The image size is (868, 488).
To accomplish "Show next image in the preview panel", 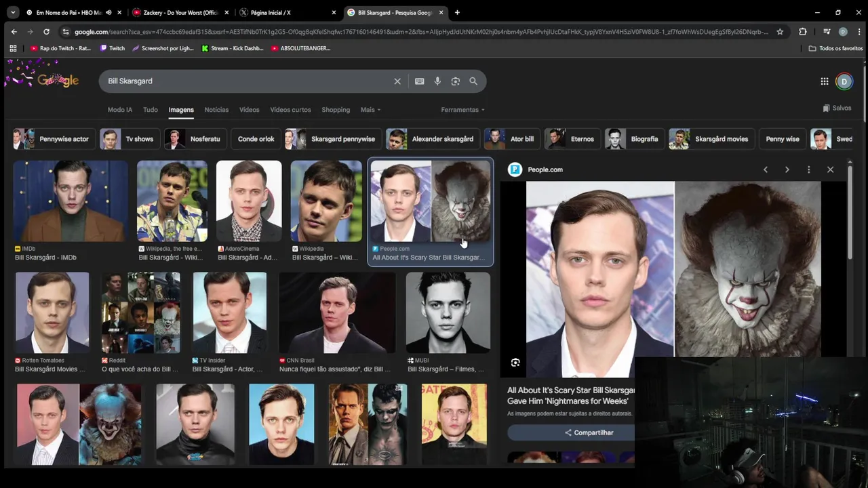I will (787, 169).
